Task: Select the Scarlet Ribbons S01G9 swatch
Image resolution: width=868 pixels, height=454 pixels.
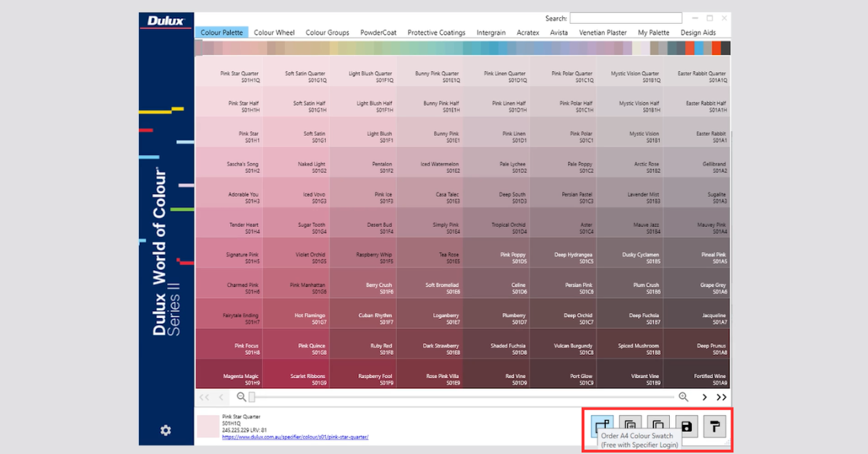Action: pos(295,374)
